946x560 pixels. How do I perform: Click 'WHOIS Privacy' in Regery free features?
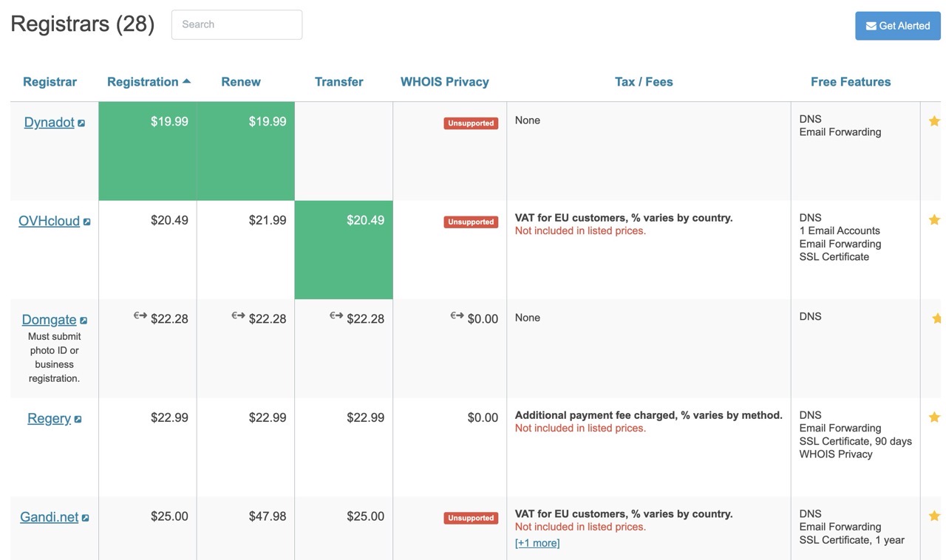point(836,454)
